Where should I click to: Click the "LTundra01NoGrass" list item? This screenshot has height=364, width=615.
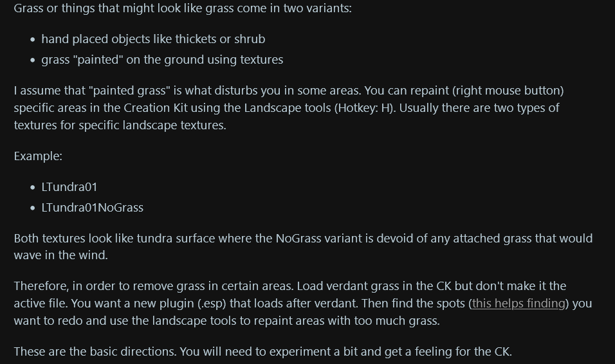point(92,208)
